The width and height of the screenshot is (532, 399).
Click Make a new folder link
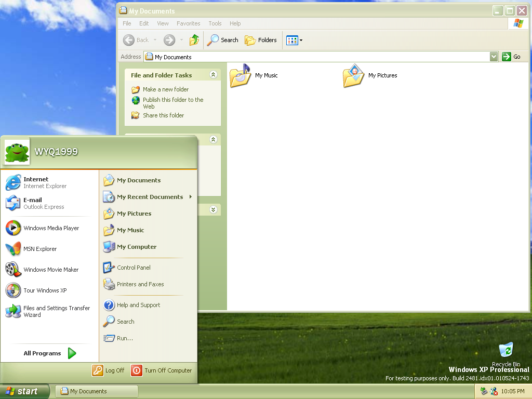166,89
